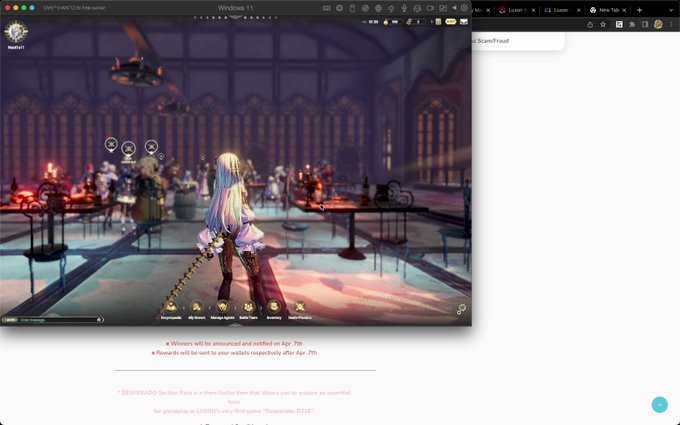Select the leftmost skull NPC marker
The height and width of the screenshot is (425, 680).
coord(111,144)
